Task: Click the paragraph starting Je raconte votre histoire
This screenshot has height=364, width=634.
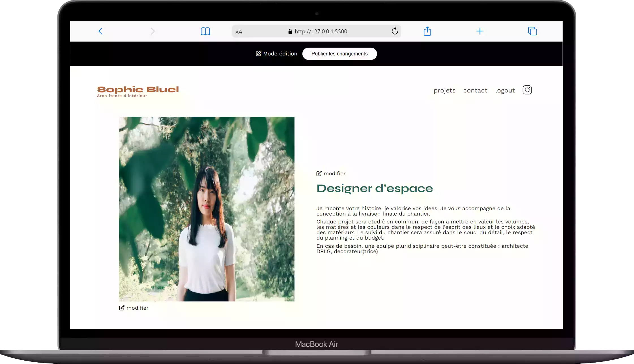Action: (413, 211)
